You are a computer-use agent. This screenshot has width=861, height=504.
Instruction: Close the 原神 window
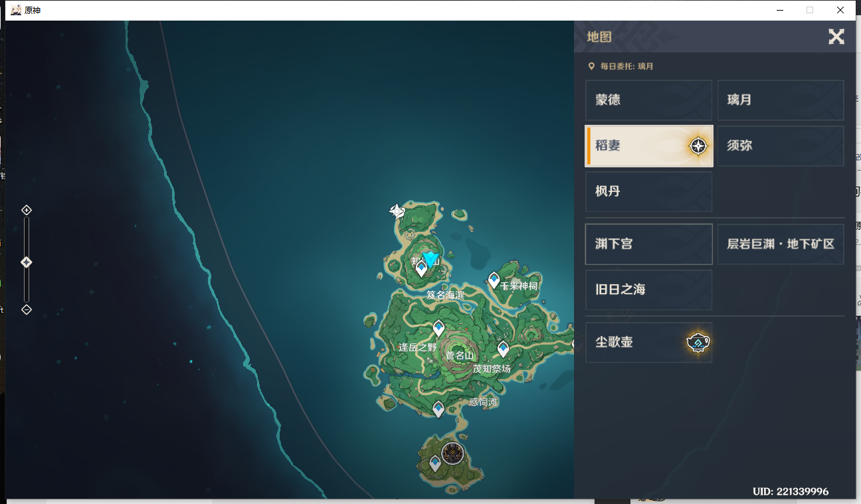(840, 10)
